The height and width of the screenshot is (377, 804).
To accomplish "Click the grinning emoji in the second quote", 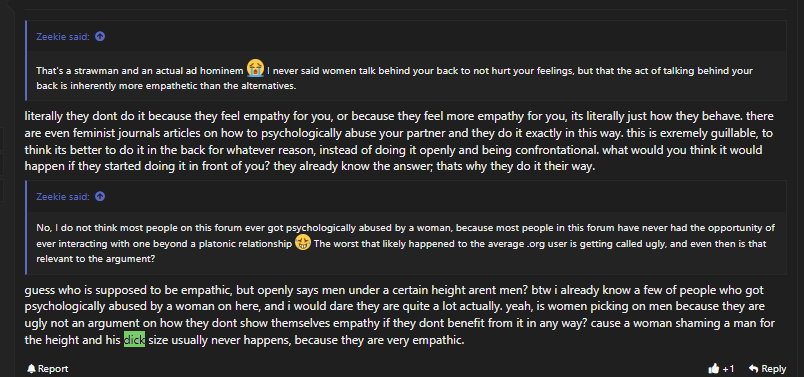I will 303,242.
